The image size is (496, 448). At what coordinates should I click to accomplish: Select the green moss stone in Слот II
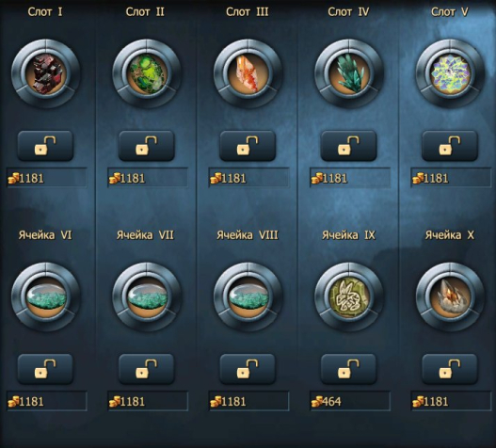click(147, 73)
